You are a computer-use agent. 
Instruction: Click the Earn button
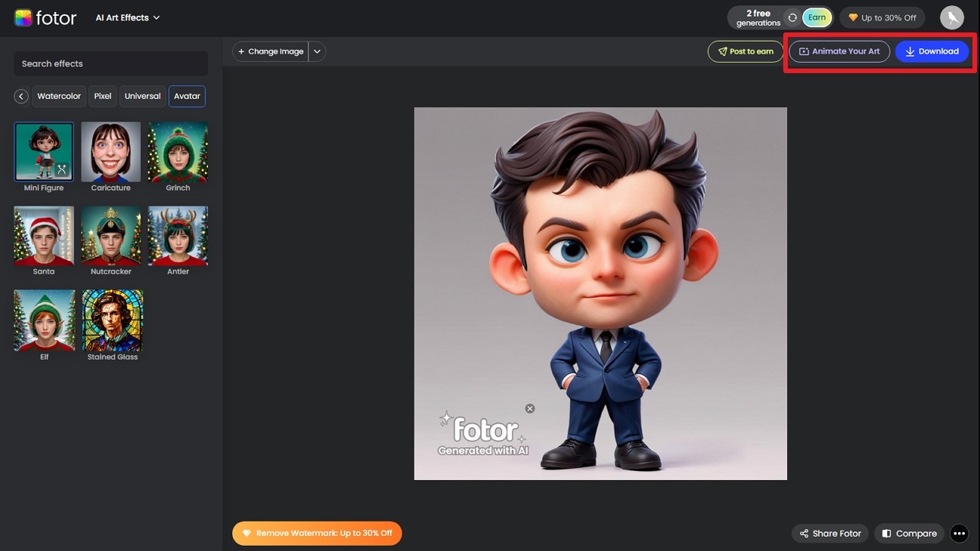point(817,17)
